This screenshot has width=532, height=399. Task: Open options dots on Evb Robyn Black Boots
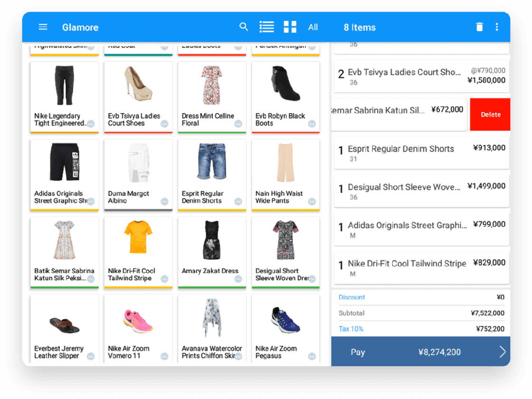pyautogui.click(x=312, y=124)
